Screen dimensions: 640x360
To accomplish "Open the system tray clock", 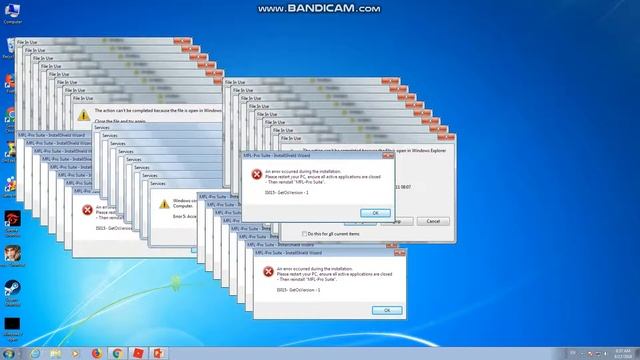I will click(622, 354).
